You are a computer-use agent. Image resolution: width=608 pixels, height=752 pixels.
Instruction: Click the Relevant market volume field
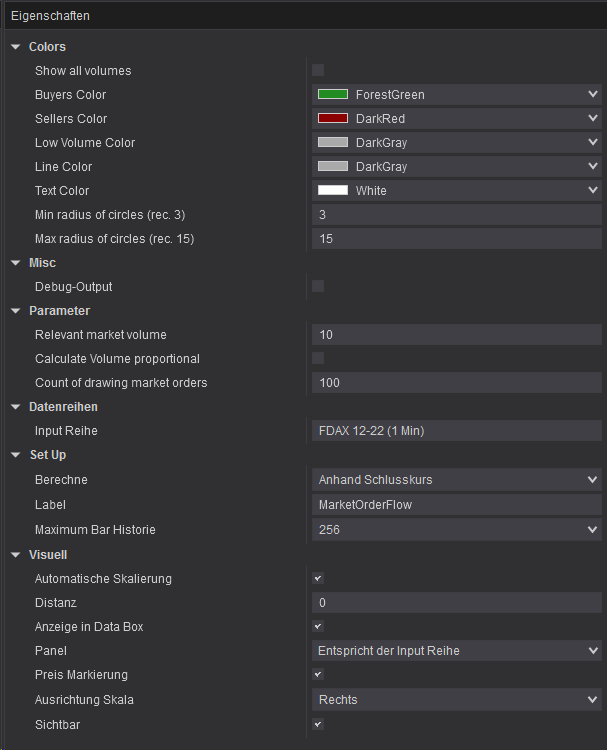click(x=456, y=335)
